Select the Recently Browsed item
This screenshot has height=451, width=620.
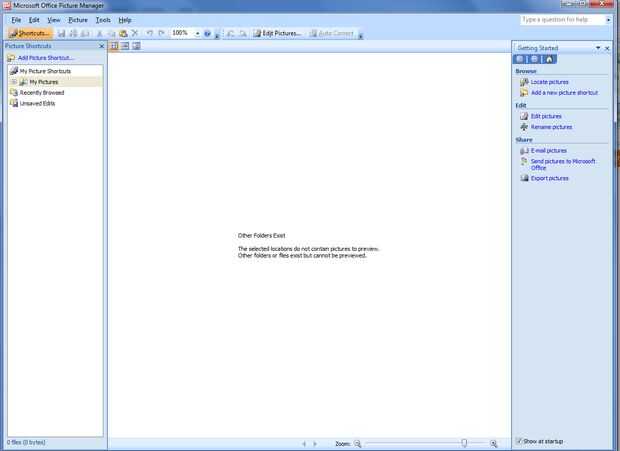coord(42,92)
